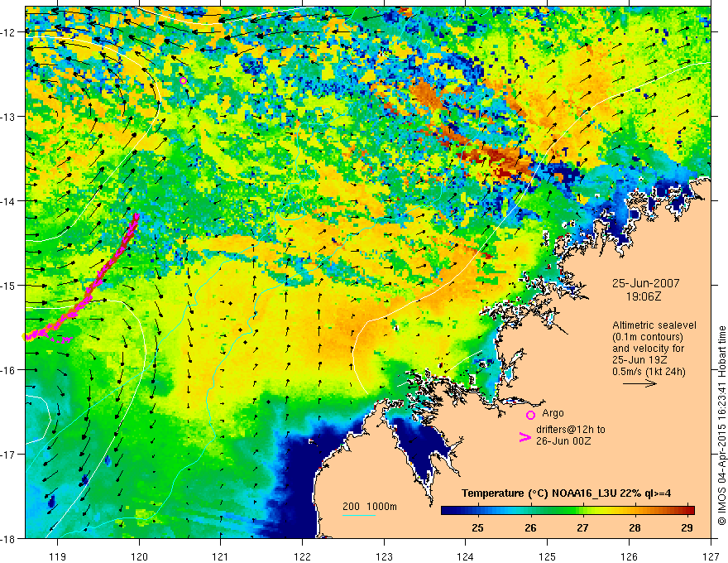
Task: Click the longitude axis label 122
Action: coord(302,556)
